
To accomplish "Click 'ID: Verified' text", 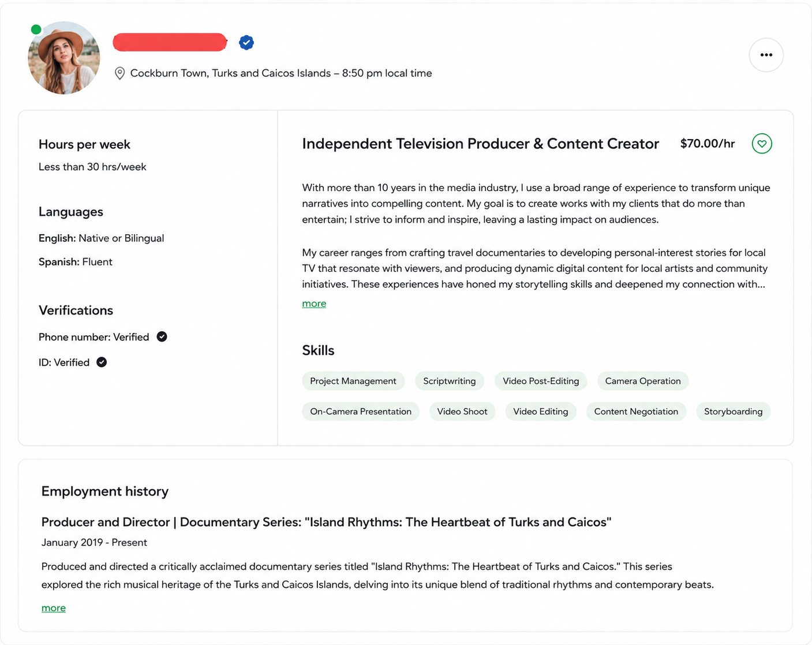I will tap(64, 362).
